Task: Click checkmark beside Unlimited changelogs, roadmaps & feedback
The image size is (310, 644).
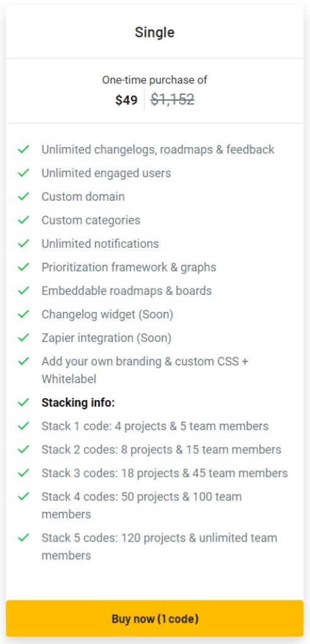Action: 23,150
